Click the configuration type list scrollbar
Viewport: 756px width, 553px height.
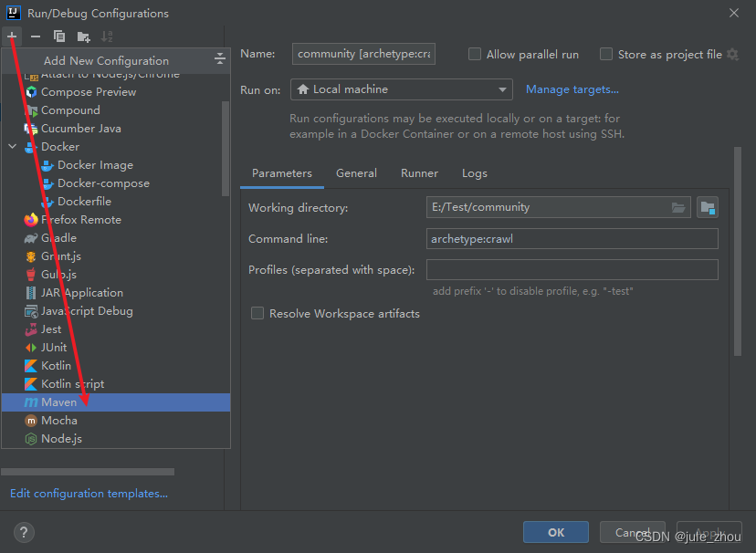click(x=226, y=149)
